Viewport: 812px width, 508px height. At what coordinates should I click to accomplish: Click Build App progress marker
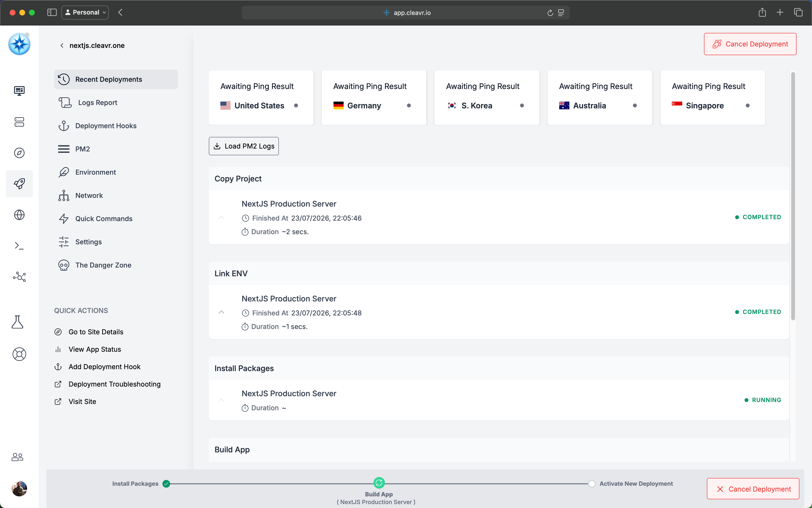point(379,483)
